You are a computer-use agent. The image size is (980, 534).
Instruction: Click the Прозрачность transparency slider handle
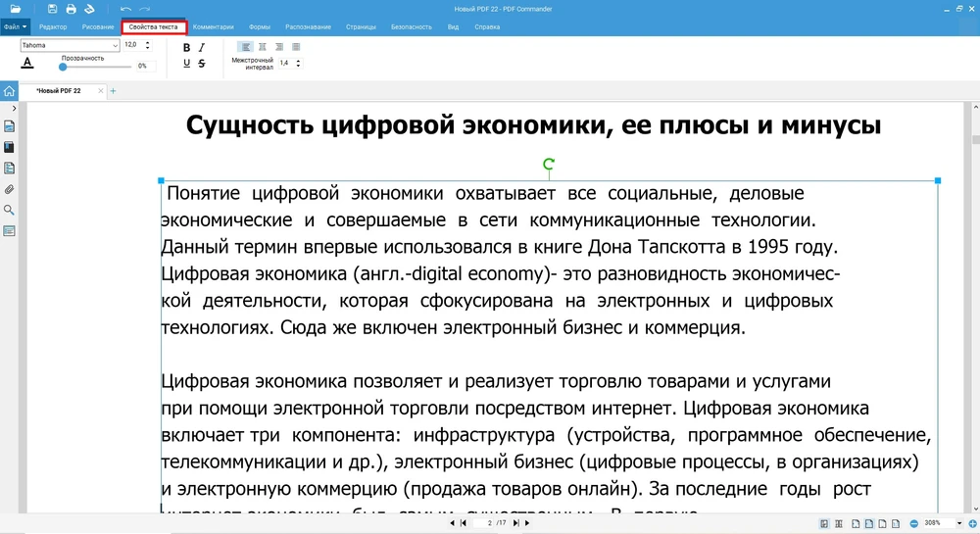coord(64,67)
